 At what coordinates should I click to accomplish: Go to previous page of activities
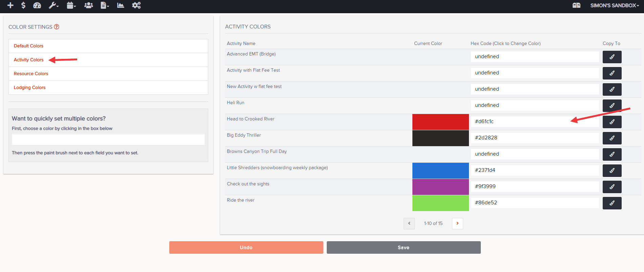click(409, 223)
